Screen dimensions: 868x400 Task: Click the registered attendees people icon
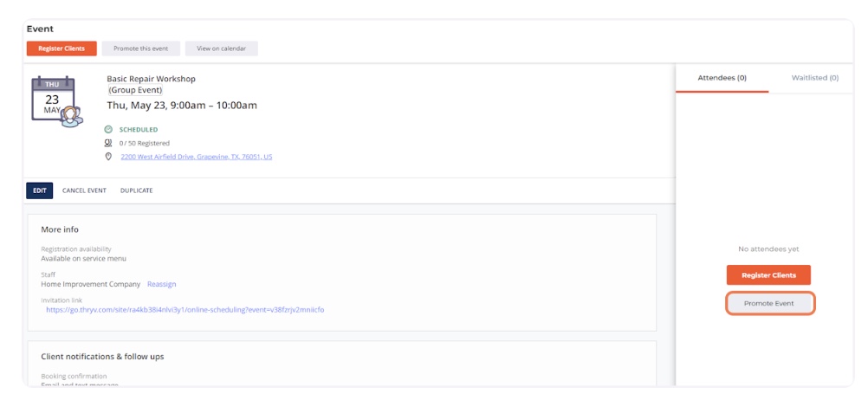click(x=108, y=143)
